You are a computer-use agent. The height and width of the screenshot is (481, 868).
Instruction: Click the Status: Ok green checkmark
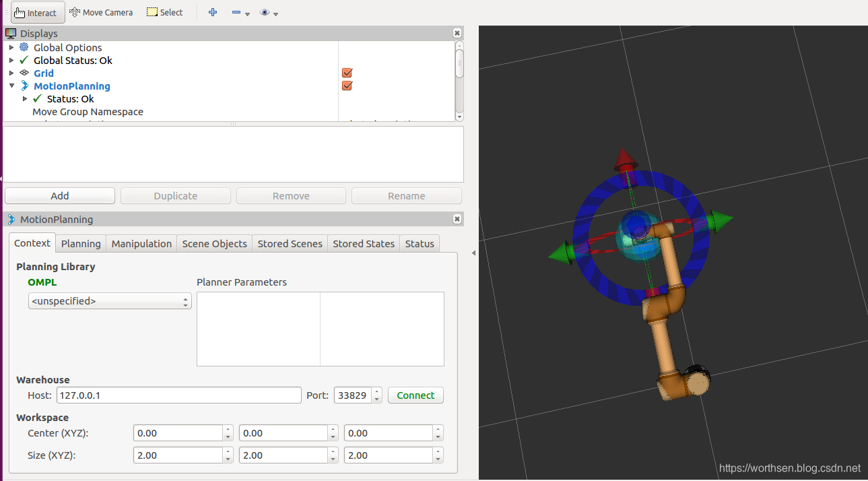(x=38, y=98)
